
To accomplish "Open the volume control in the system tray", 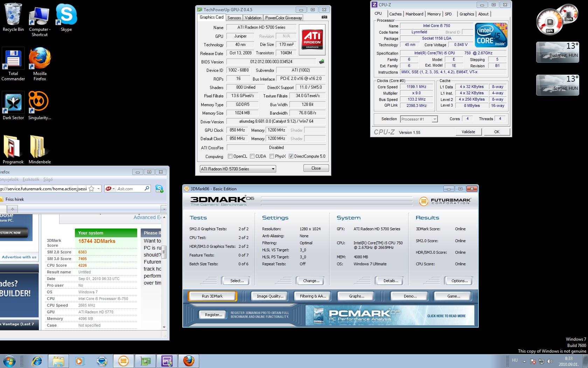I will point(549,361).
